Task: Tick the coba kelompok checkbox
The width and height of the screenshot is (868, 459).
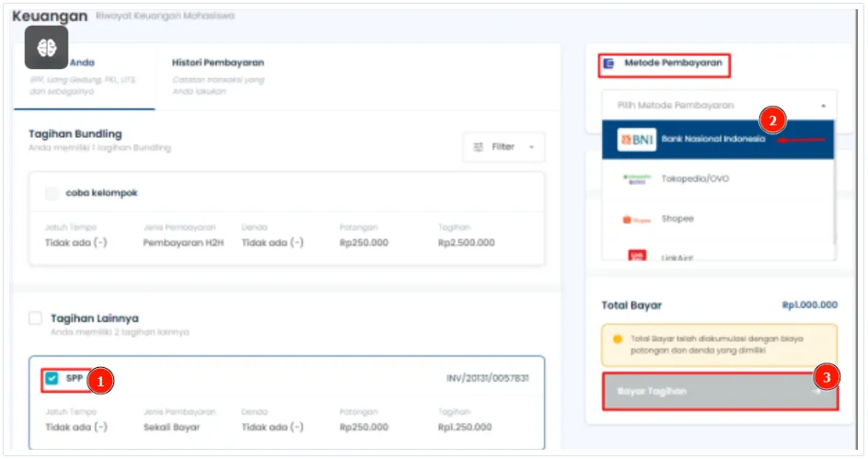Action: pos(52,193)
